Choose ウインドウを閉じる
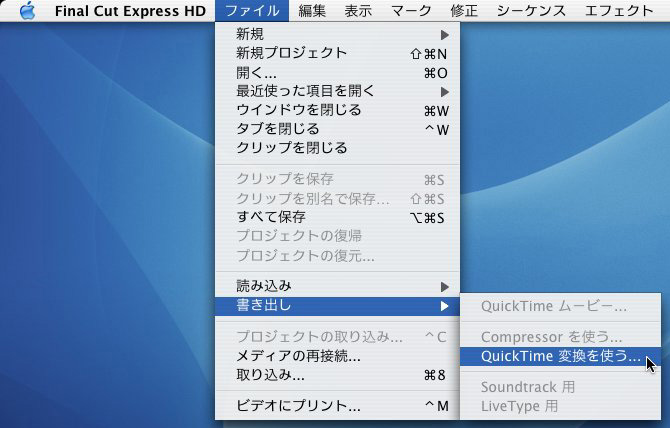670x428 pixels. [x=337, y=110]
